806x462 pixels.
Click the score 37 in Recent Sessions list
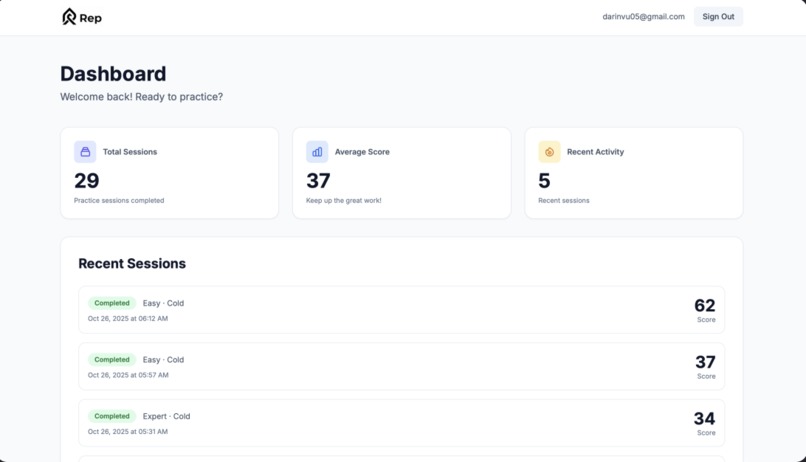tap(705, 362)
